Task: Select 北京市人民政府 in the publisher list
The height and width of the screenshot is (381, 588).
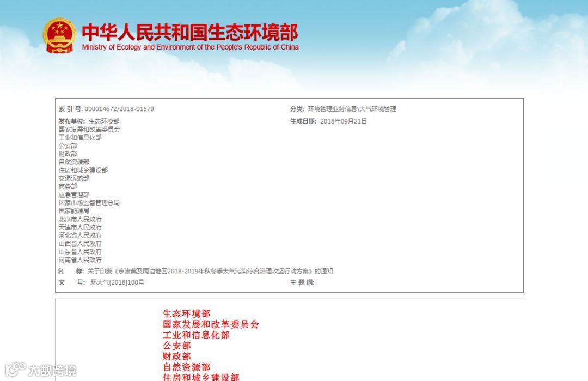Action: [80, 219]
